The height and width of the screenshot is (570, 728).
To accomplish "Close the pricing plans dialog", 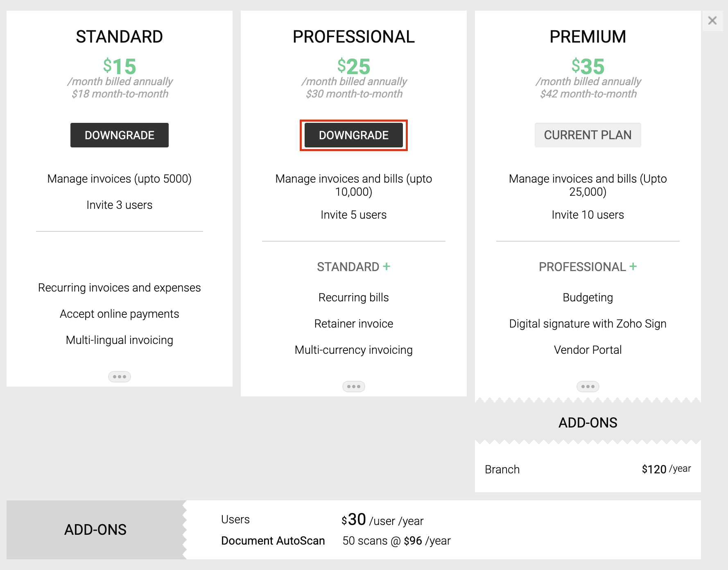I will 712,20.
